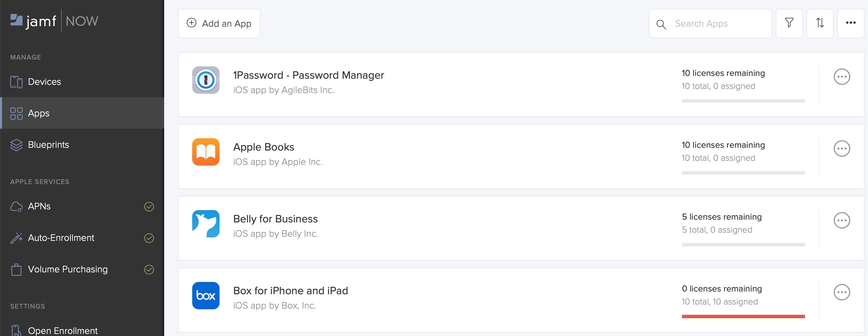This screenshot has height=336, width=868.
Task: Open the filter icon for apps
Action: pos(789,23)
